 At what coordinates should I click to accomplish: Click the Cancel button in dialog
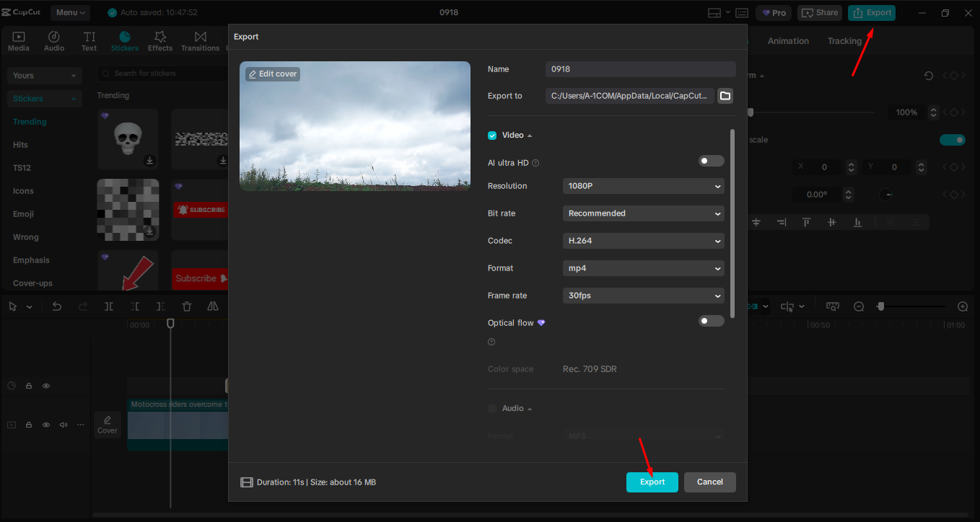[710, 482]
